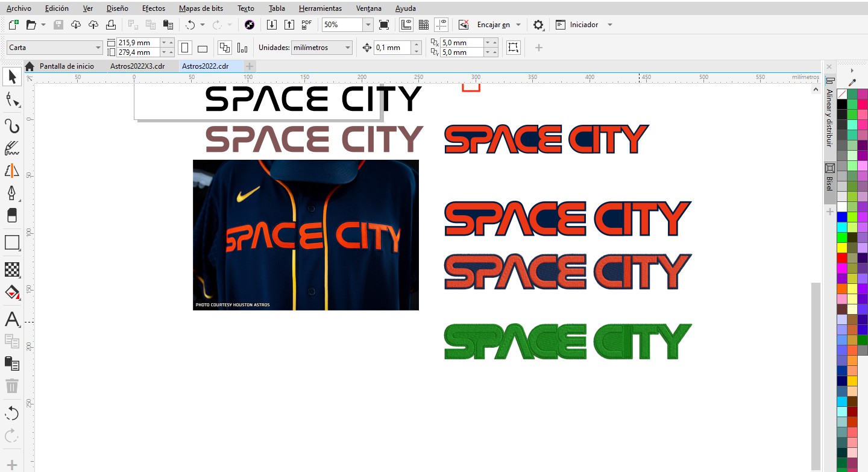Pick the yellow swatch in palette
Image resolution: width=868 pixels, height=472 pixels.
[x=842, y=248]
